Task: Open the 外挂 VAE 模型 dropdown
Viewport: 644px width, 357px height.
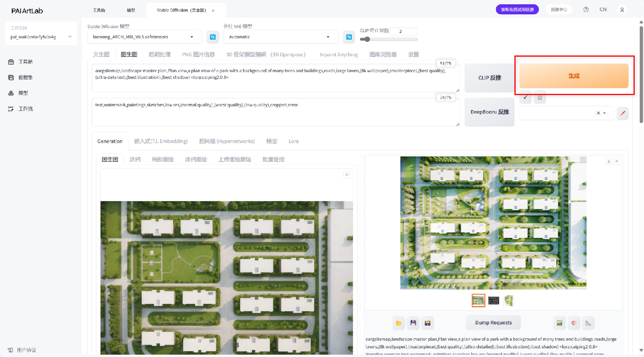Action: [x=281, y=37]
